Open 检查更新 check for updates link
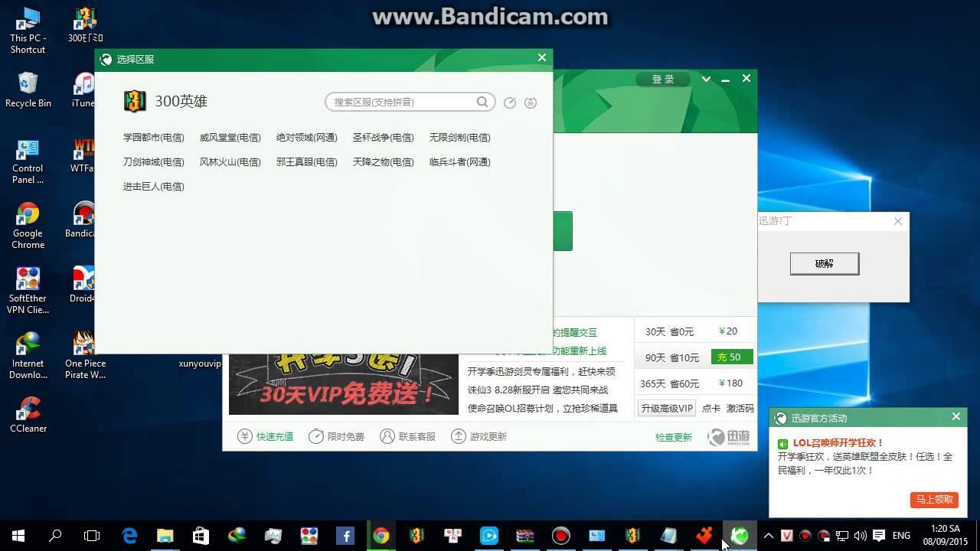This screenshot has width=980, height=551. (674, 437)
